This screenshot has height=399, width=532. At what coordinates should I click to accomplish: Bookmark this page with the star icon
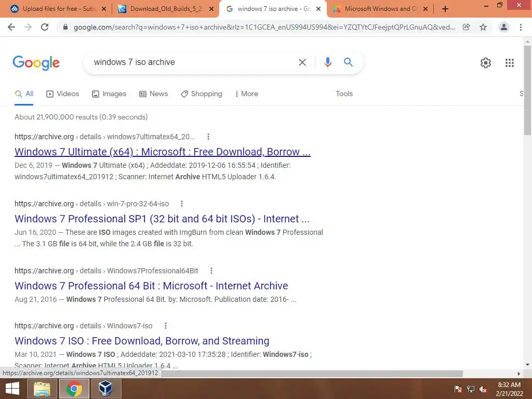[x=483, y=27]
